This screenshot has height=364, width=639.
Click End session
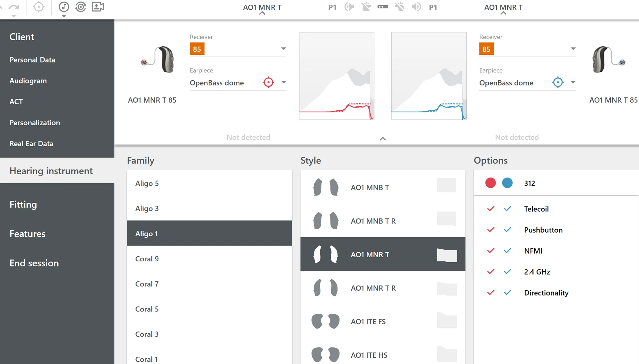tap(34, 263)
